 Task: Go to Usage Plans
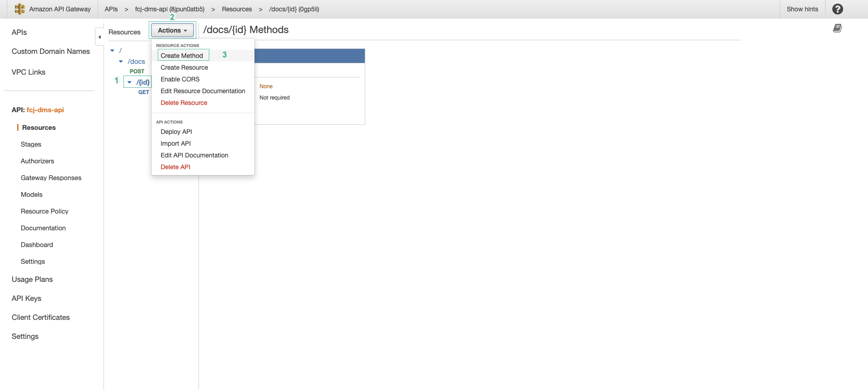pyautogui.click(x=32, y=279)
